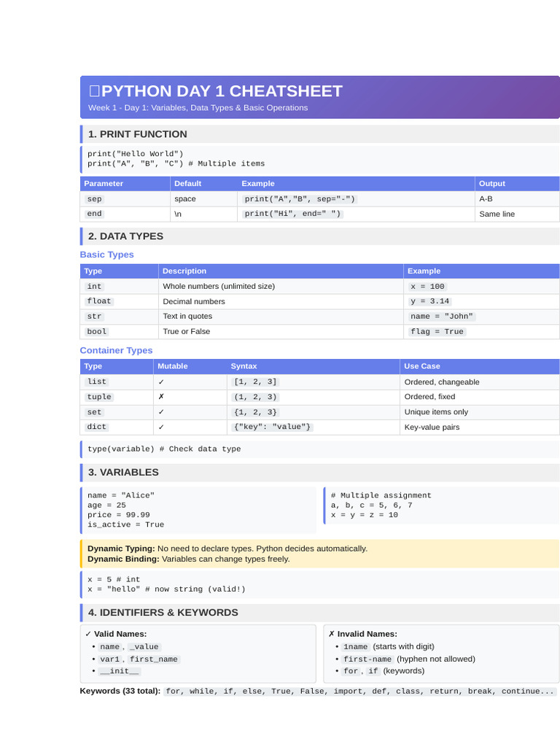Click the syntax '[1, 2, 3]'
This screenshot has width=560, height=747.
255,382
